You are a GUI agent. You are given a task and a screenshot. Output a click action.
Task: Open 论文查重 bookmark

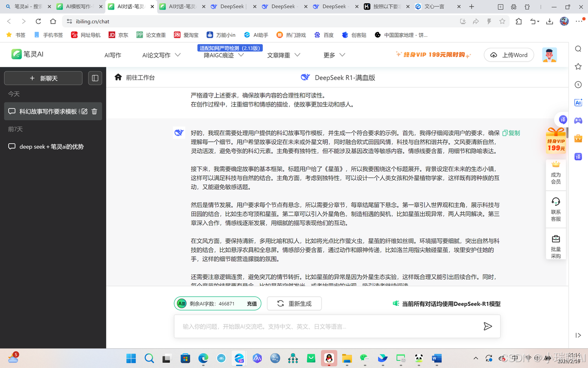pos(151,35)
